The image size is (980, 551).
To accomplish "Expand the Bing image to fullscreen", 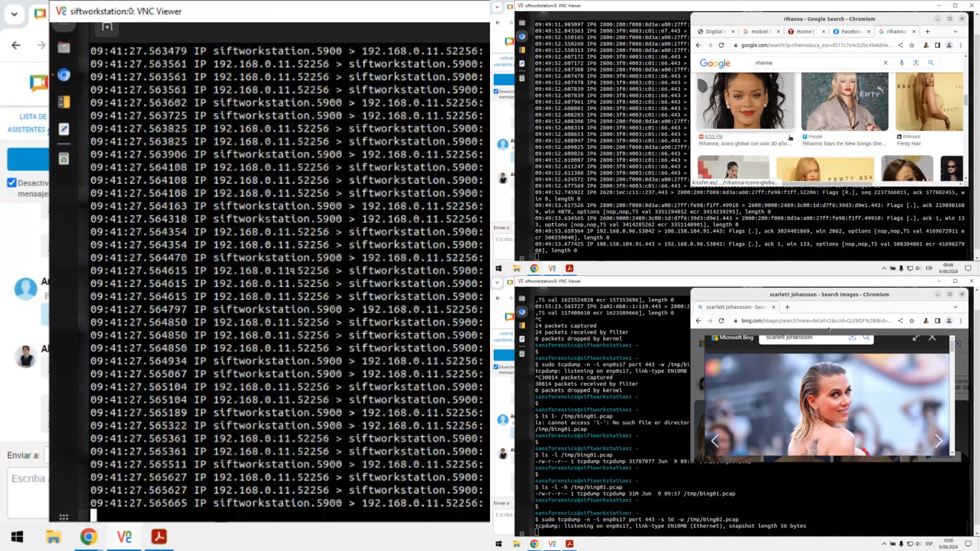I will (x=916, y=337).
